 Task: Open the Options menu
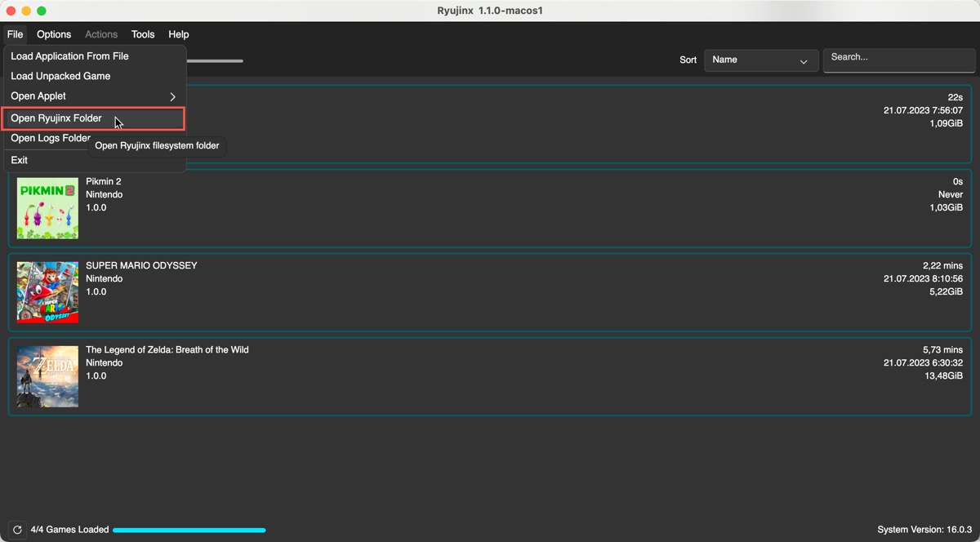coord(54,34)
